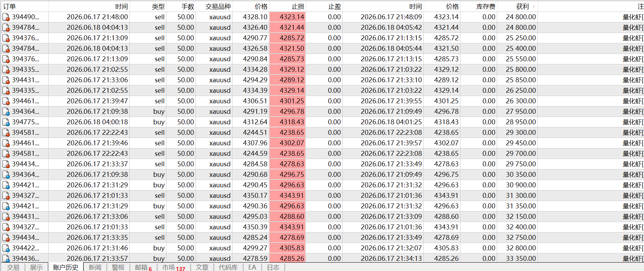Select buy order icon for row priced 4290.45
Screen dimensions: 644x271
[x=6, y=185]
